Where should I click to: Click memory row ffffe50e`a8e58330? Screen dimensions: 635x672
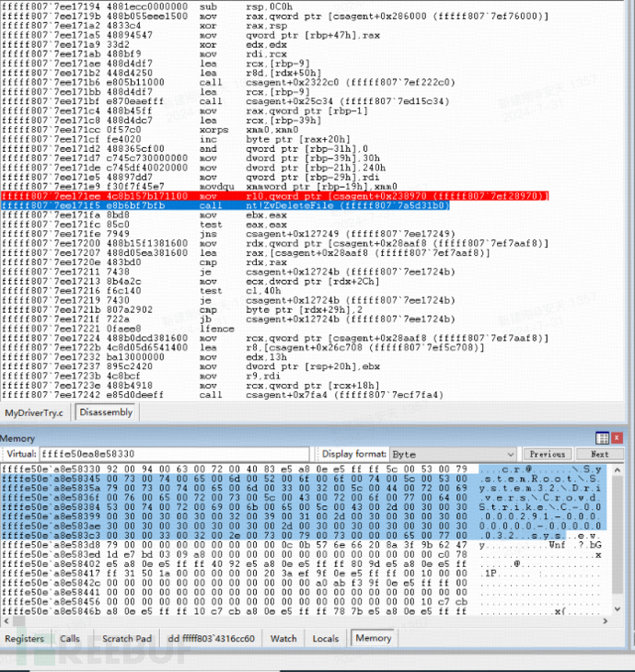coord(301,469)
